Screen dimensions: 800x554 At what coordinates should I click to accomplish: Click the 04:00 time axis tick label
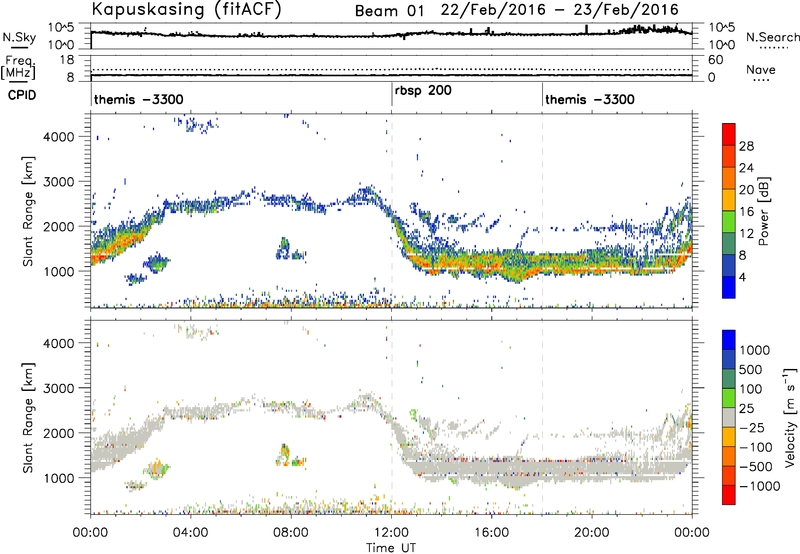click(x=190, y=533)
